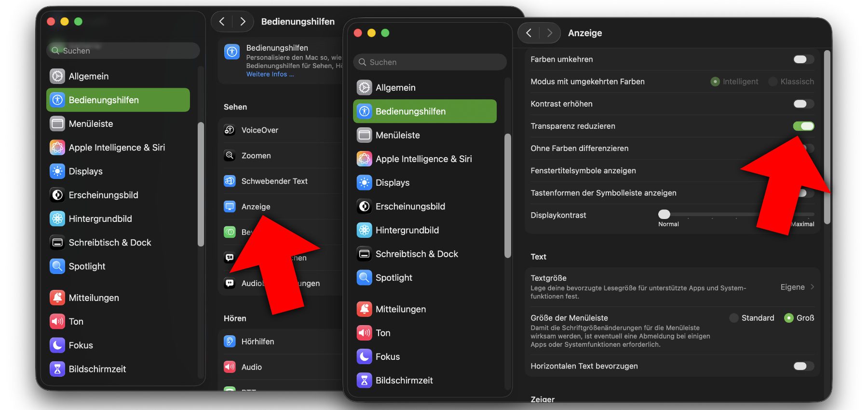
Task: Turn on Kontrast erhöhen switch
Action: (803, 104)
